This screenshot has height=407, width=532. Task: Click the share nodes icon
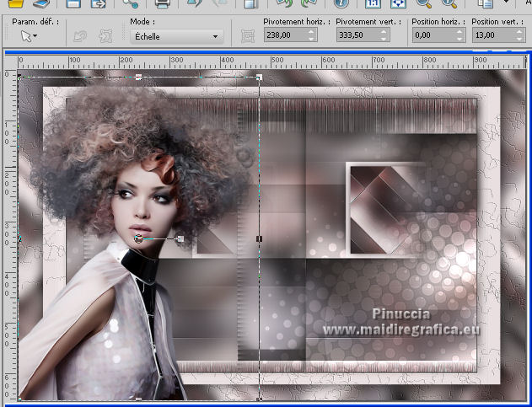click(131, 3)
